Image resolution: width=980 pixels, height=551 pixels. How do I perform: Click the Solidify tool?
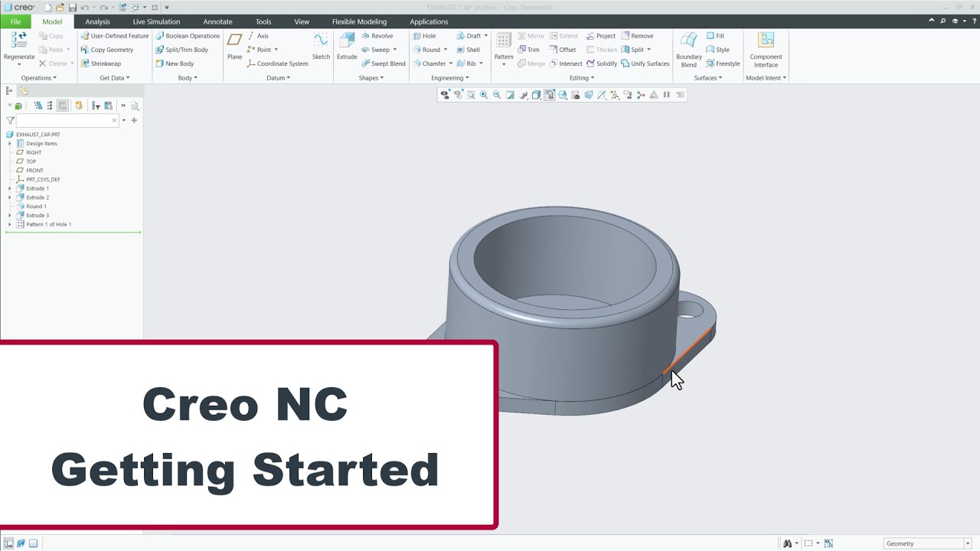602,64
